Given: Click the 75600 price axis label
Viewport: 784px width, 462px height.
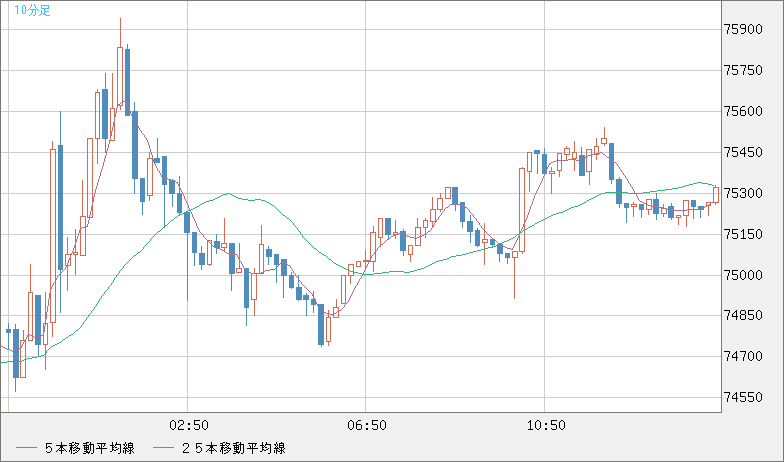Looking at the screenshot, I should coord(743,112).
